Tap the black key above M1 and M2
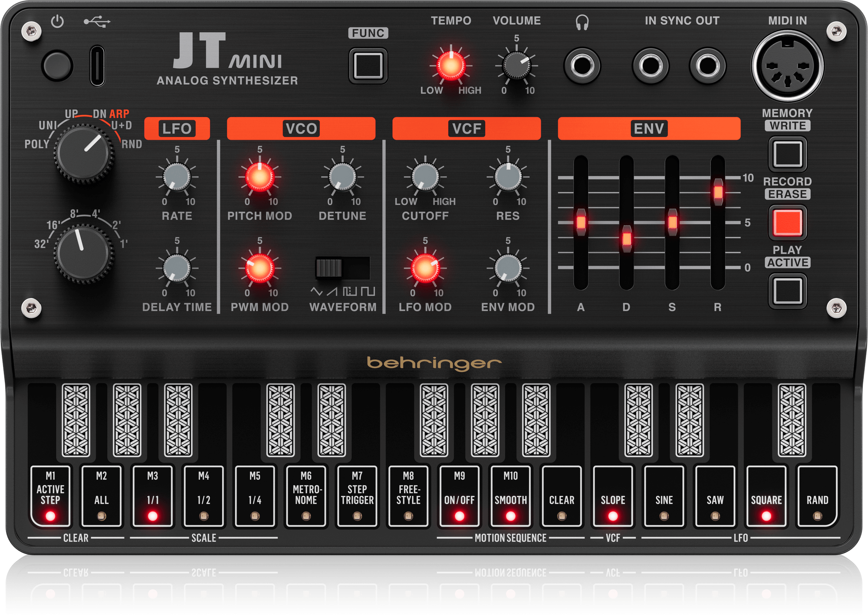 point(76,420)
